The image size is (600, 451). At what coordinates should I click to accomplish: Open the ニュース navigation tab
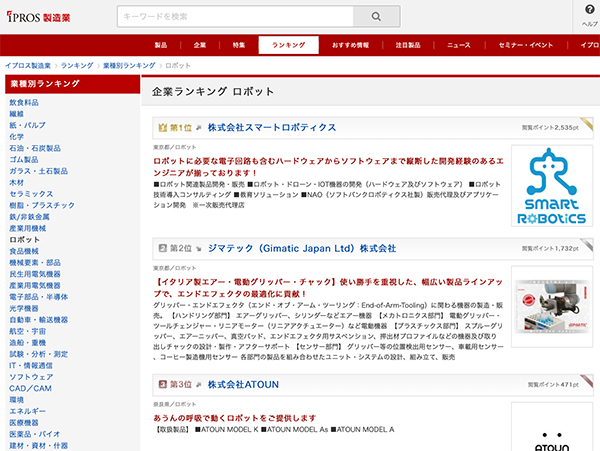pyautogui.click(x=459, y=45)
